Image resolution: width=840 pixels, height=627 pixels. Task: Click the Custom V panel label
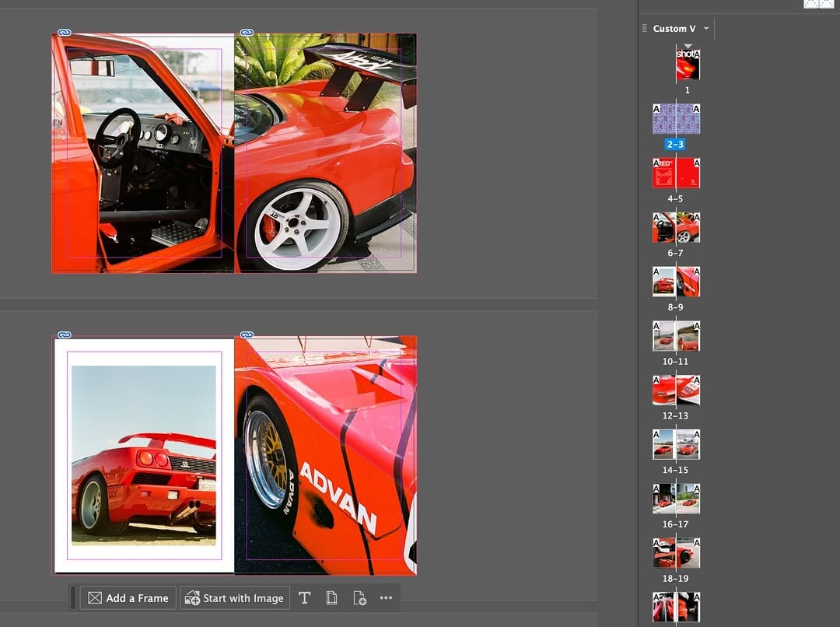click(674, 29)
